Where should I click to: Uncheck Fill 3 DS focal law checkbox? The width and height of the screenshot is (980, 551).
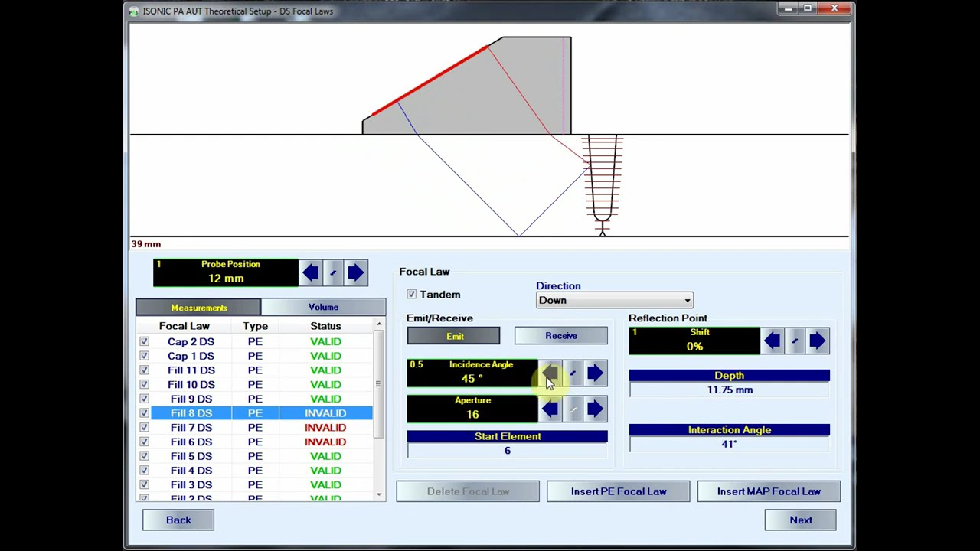[144, 485]
